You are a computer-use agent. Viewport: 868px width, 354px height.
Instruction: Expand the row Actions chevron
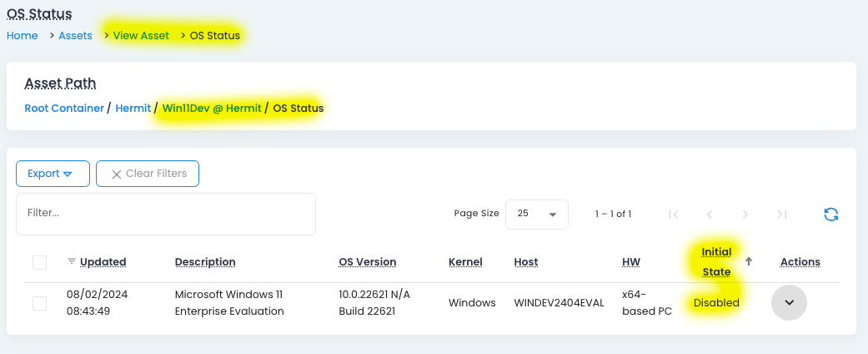[789, 302]
